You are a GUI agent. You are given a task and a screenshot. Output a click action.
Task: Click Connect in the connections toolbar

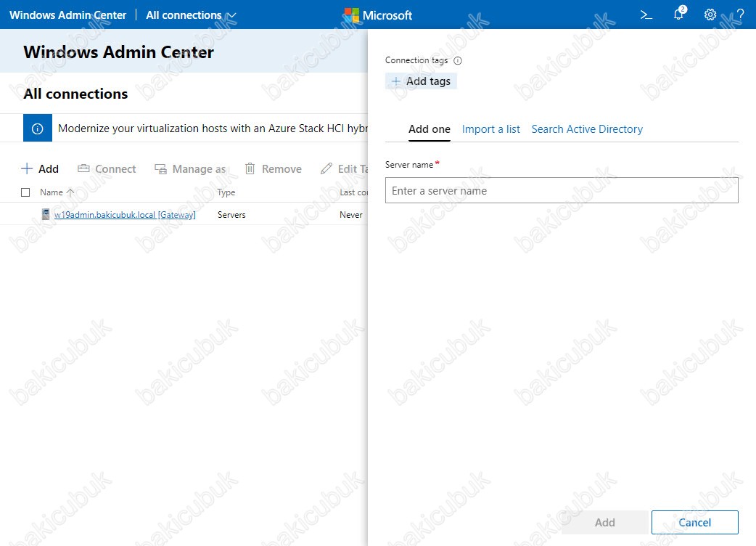tap(107, 169)
